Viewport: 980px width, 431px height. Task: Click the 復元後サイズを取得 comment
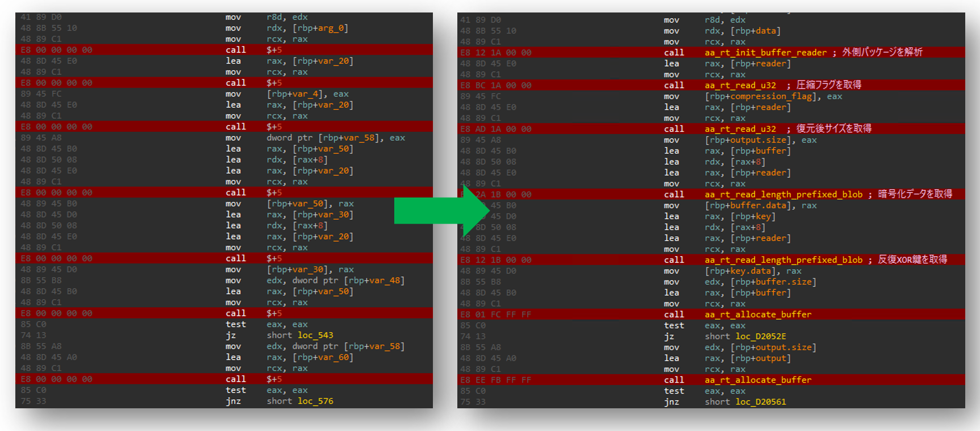[834, 129]
